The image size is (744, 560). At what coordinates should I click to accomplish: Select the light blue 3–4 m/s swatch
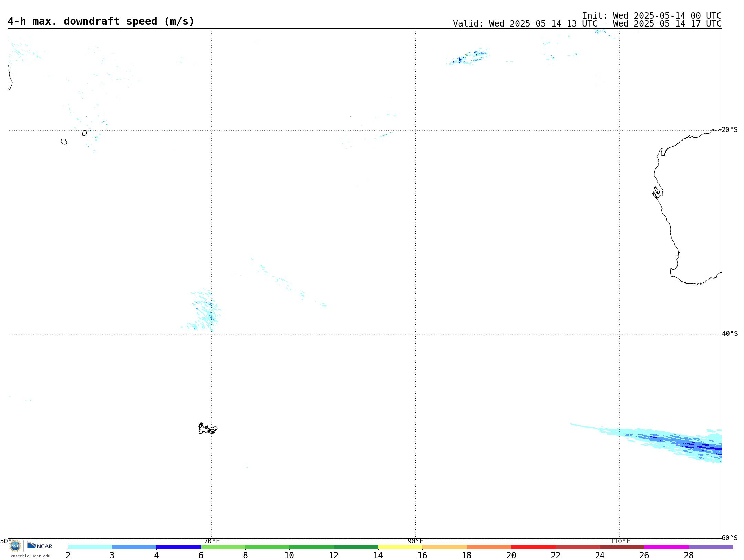(x=134, y=547)
